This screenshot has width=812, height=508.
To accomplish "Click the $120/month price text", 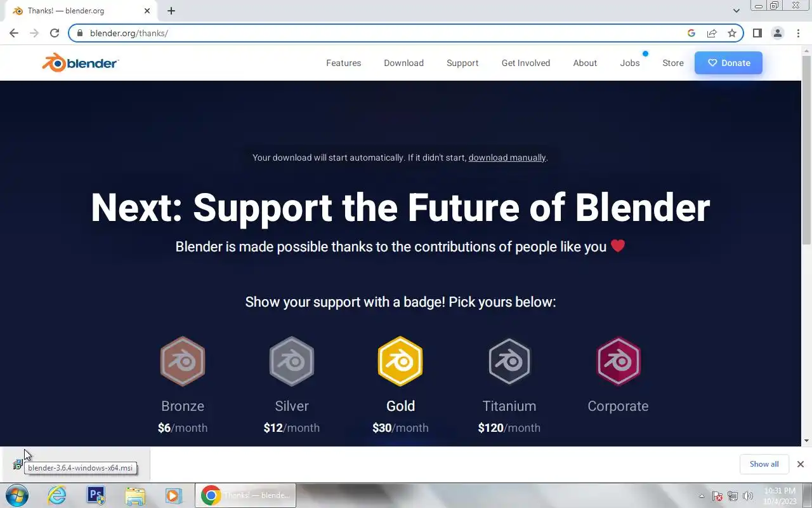I will (509, 428).
